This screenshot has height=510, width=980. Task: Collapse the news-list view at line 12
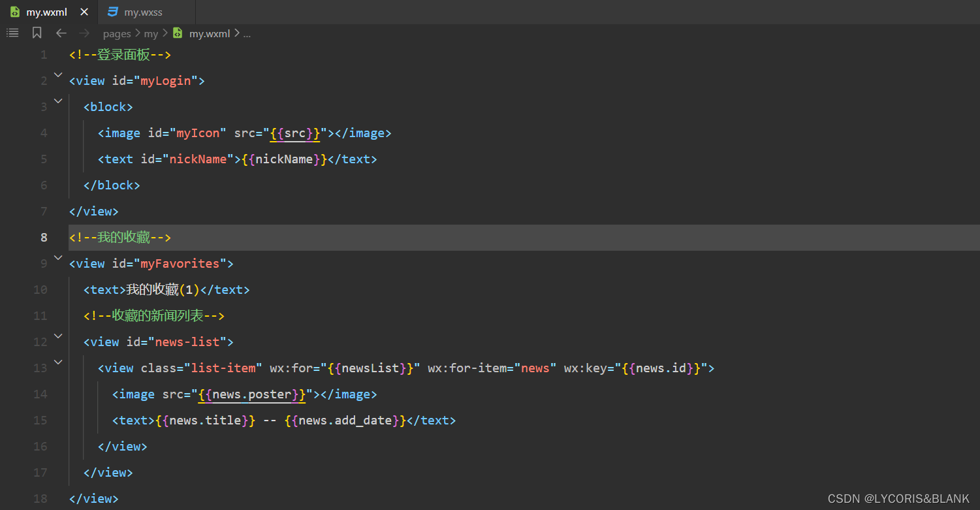tap(58, 336)
